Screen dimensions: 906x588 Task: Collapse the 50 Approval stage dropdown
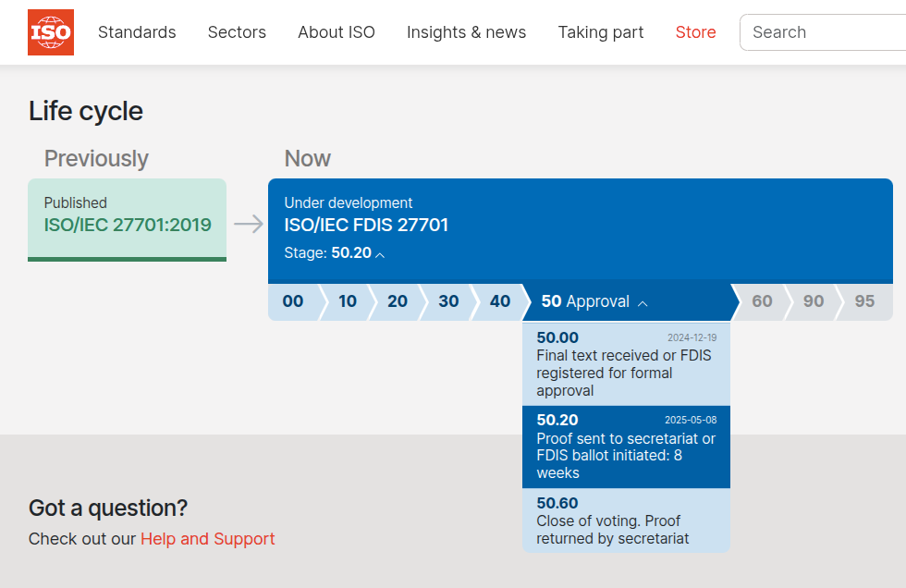629,301
